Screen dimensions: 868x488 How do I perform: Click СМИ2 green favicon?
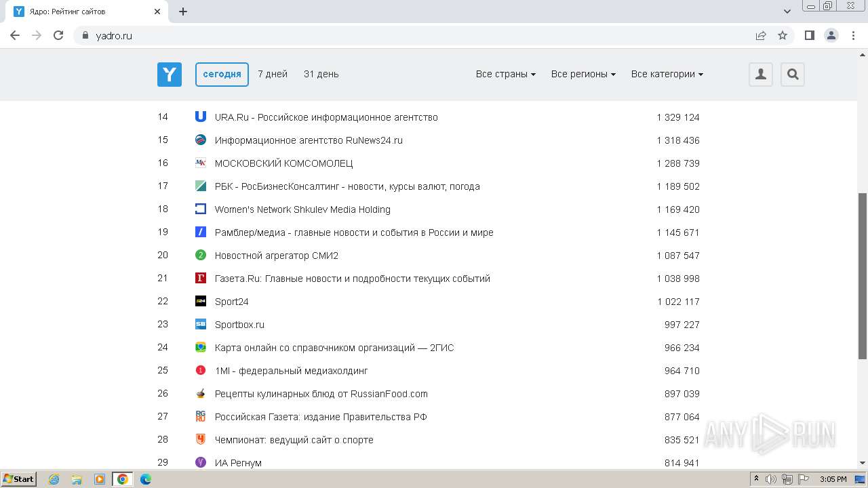point(201,255)
